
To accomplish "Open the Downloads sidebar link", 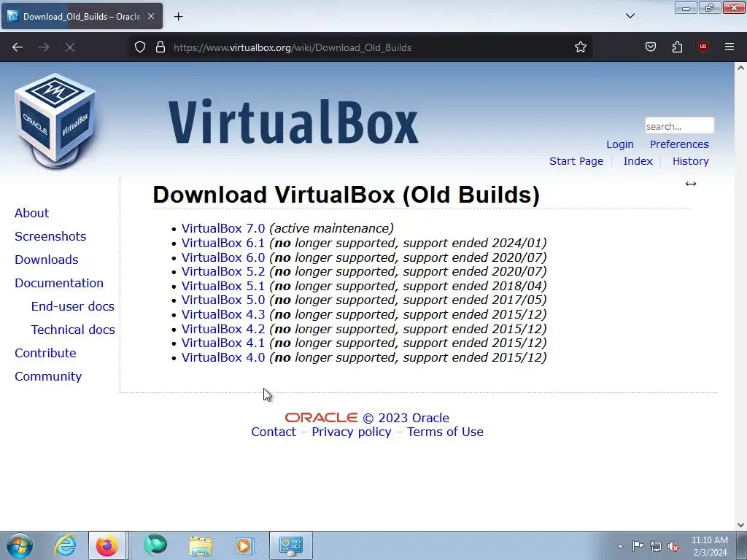I will (46, 260).
